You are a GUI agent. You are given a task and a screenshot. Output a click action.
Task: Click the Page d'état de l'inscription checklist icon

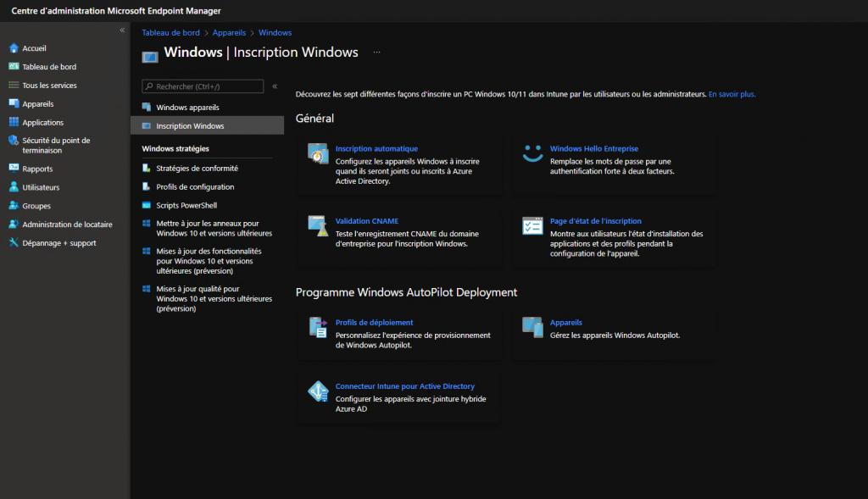[532, 225]
